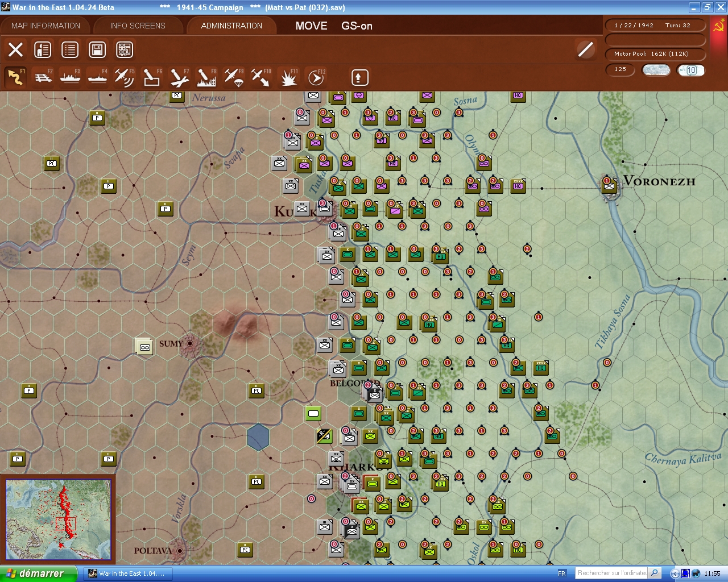Screen dimensions: 728x582
Task: Click the snowy weather indicator
Action: [x=656, y=70]
